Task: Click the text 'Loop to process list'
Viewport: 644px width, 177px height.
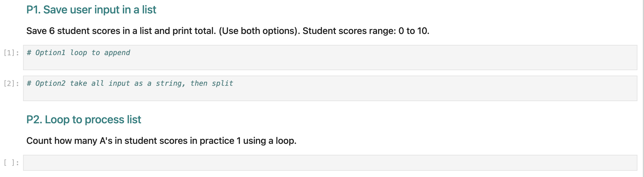Action: tap(93, 119)
